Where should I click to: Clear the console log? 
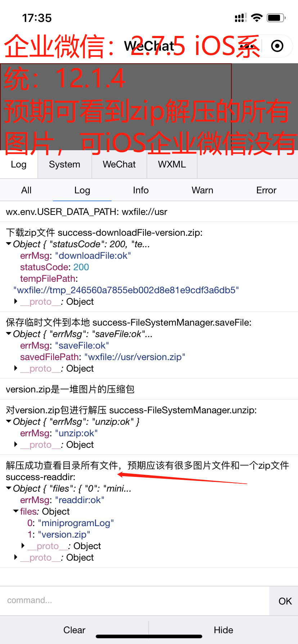click(x=74, y=630)
